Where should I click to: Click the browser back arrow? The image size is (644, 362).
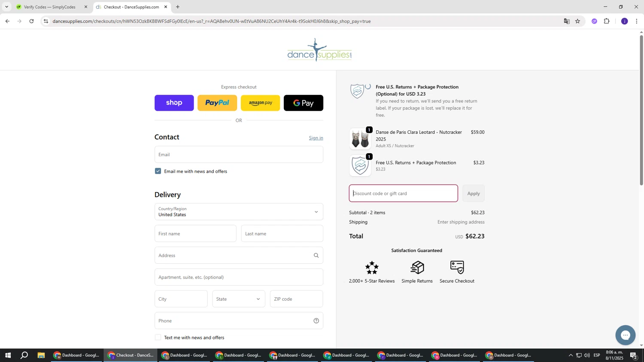click(x=7, y=21)
